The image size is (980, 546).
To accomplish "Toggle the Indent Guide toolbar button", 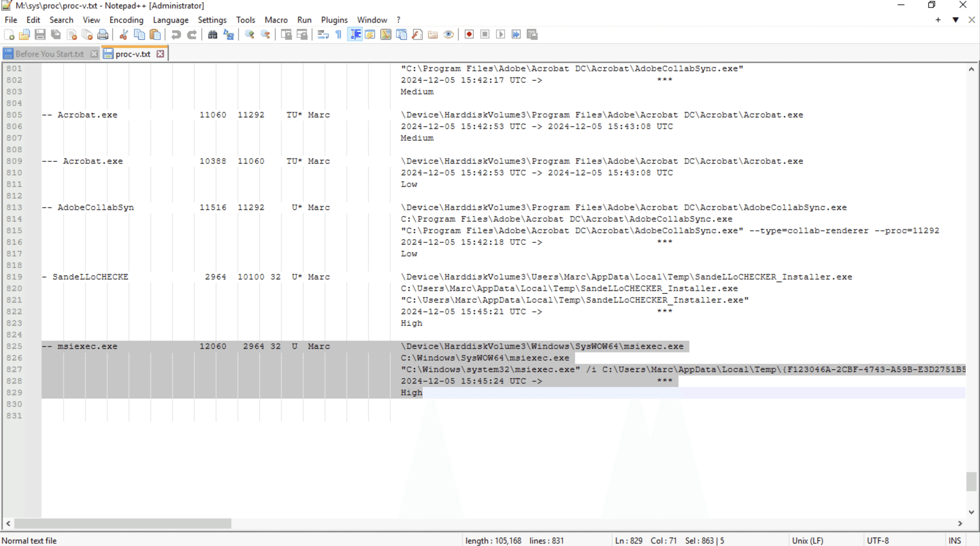I will (355, 35).
